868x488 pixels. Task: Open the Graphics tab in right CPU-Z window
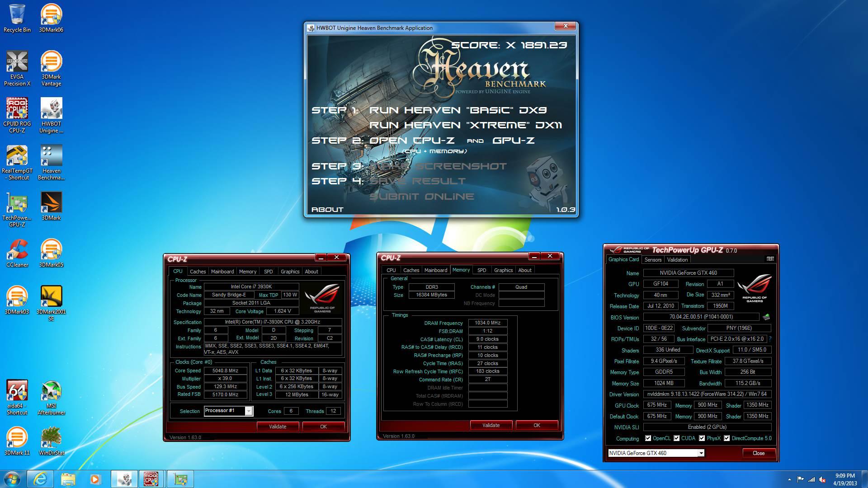[x=503, y=270]
